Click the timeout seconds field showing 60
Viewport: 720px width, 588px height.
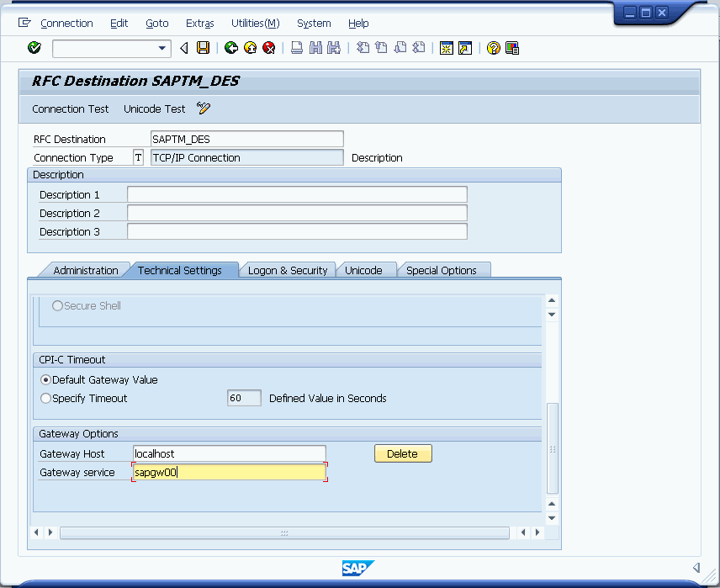[244, 398]
